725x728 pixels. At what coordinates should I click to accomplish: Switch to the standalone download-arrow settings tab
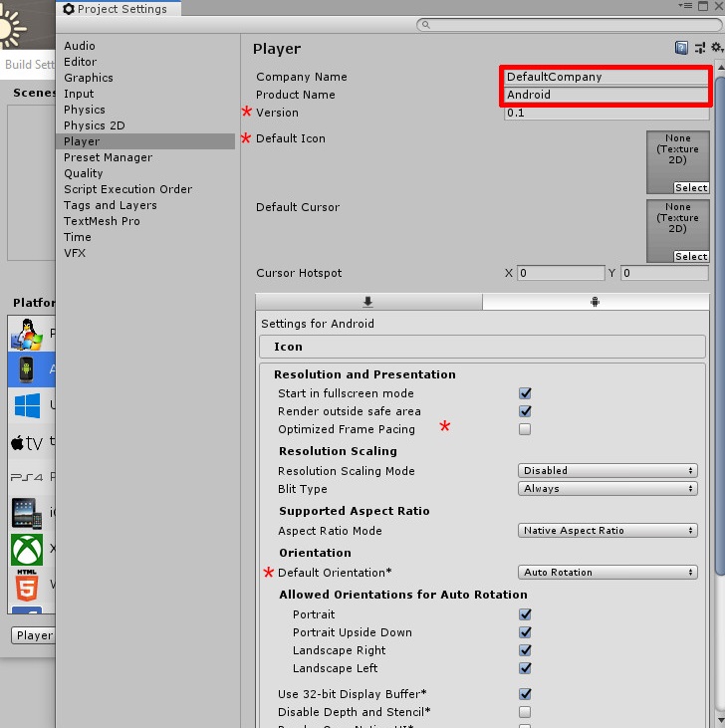tap(367, 302)
